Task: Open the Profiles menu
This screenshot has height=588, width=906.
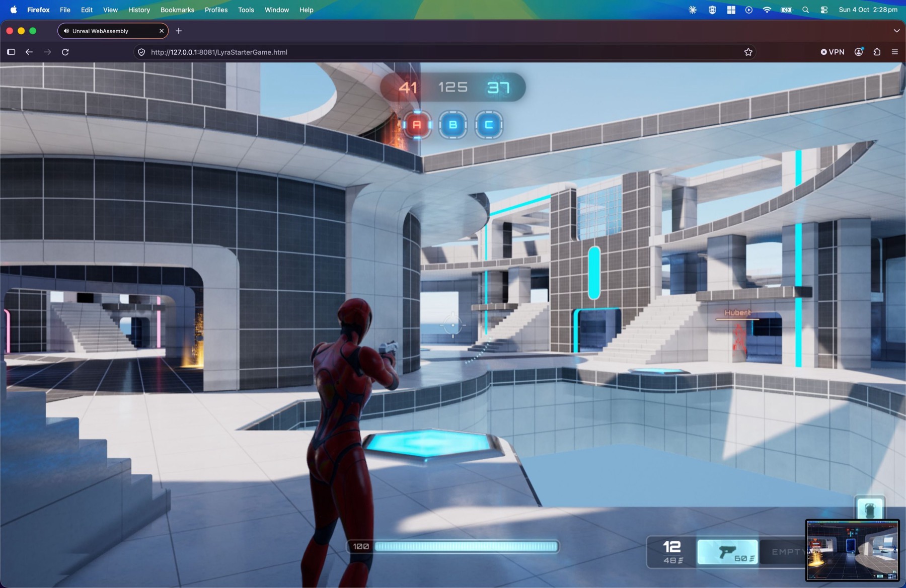Action: (x=216, y=10)
